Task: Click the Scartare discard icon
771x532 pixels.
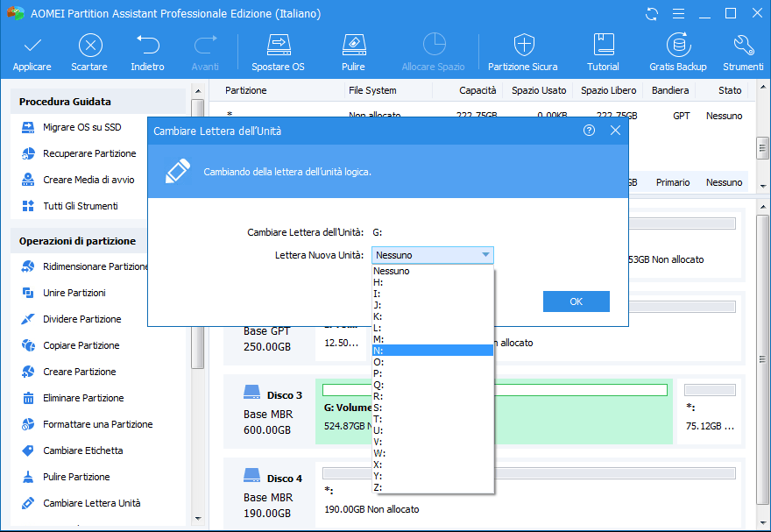Action: coord(89,46)
